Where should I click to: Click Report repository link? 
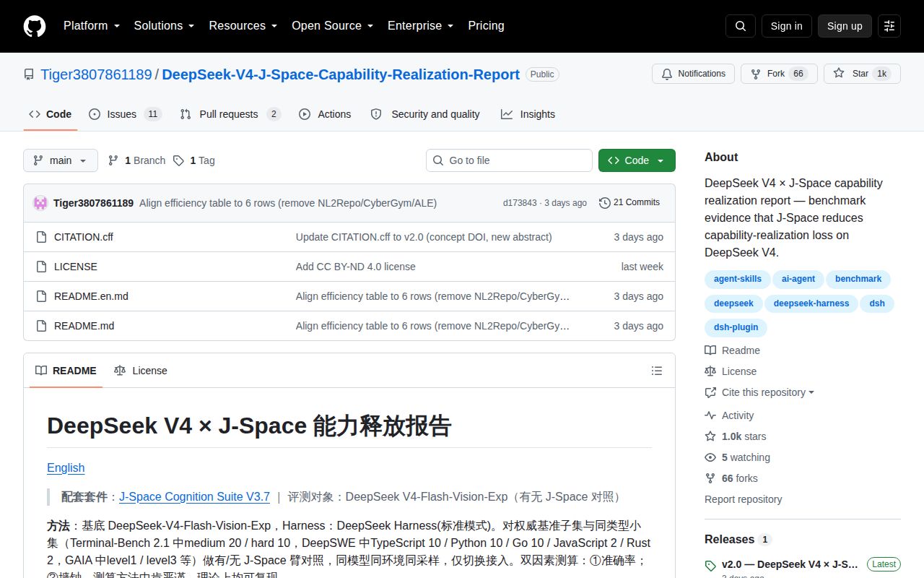(x=743, y=499)
